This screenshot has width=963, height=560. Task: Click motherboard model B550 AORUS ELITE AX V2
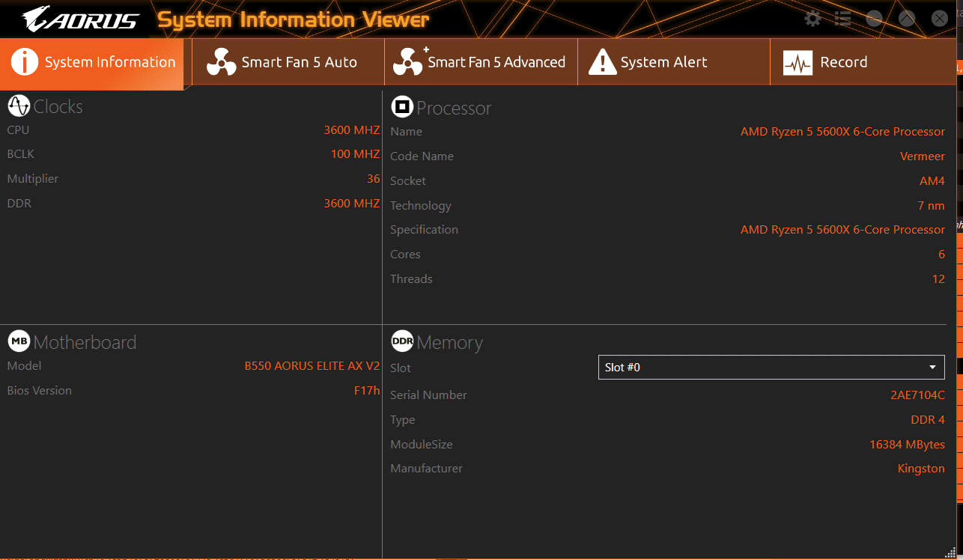click(312, 365)
